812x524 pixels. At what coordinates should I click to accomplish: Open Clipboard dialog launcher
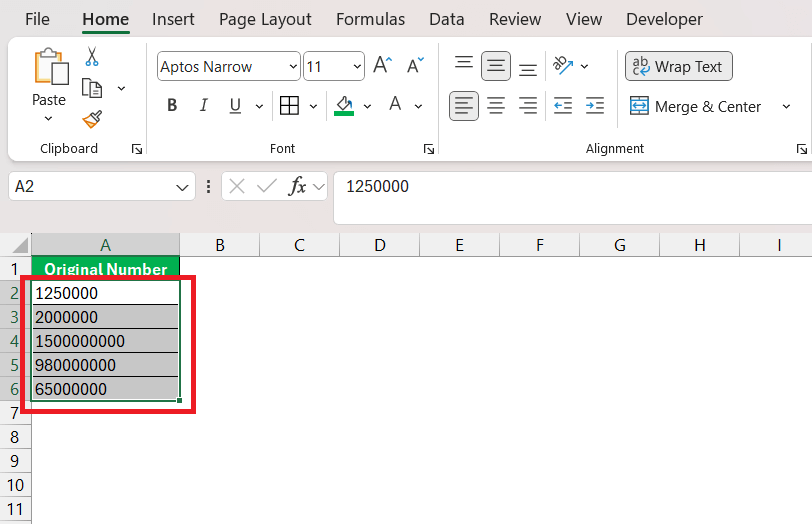[137, 150]
